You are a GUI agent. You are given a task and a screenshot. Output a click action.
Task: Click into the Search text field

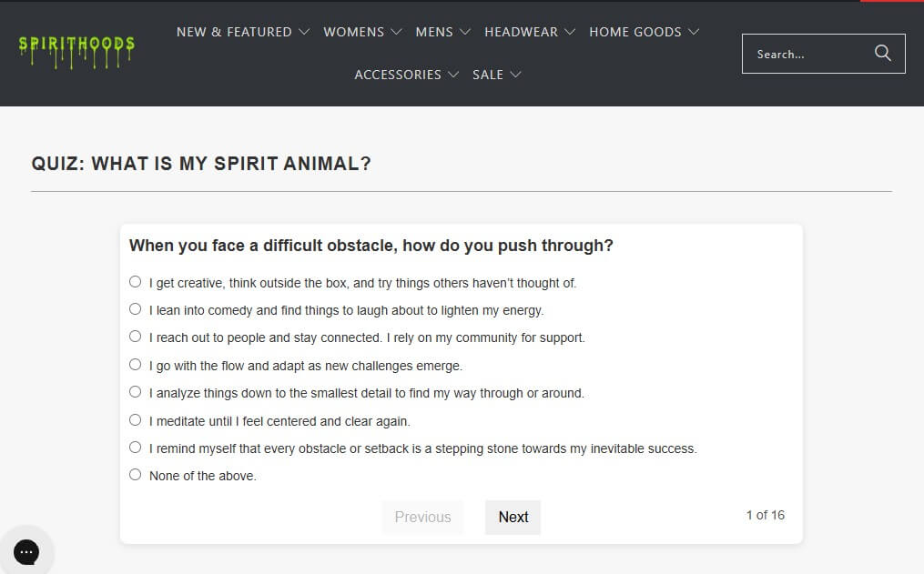(806, 54)
